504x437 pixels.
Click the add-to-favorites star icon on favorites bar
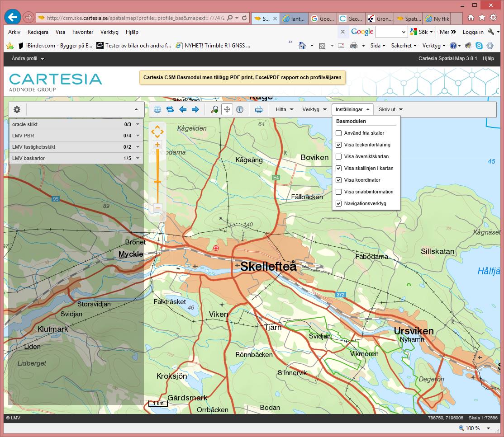(10, 46)
